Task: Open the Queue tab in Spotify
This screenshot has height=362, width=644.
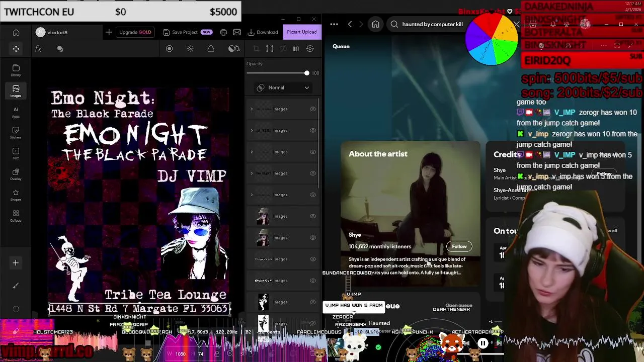Action: (x=341, y=46)
